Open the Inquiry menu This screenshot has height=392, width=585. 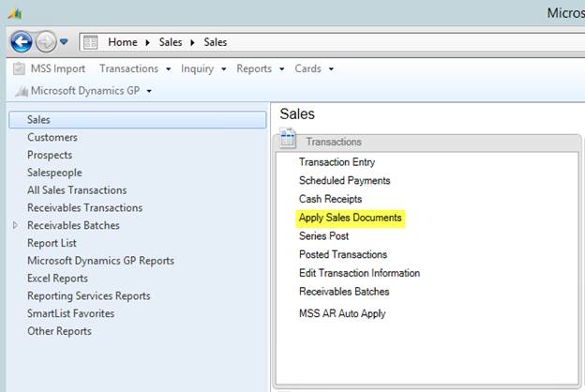pos(203,68)
